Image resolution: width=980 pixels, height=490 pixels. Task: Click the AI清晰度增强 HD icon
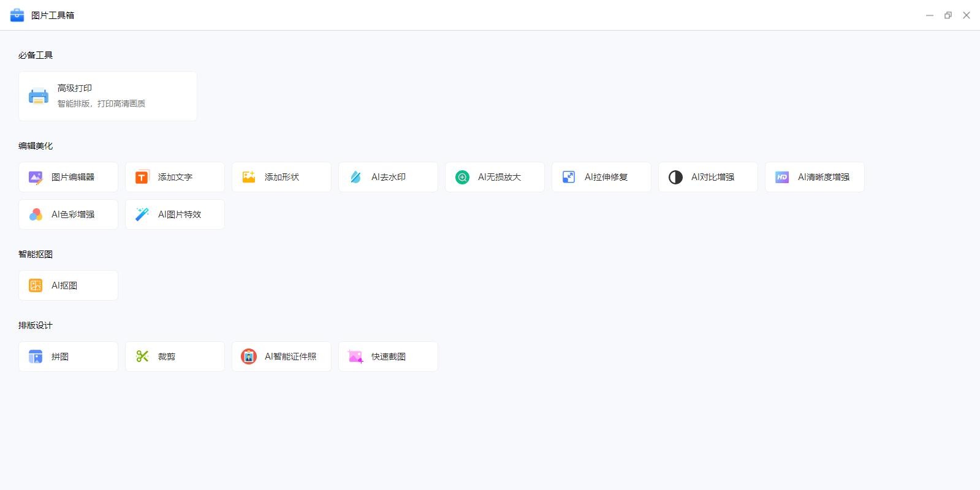782,177
